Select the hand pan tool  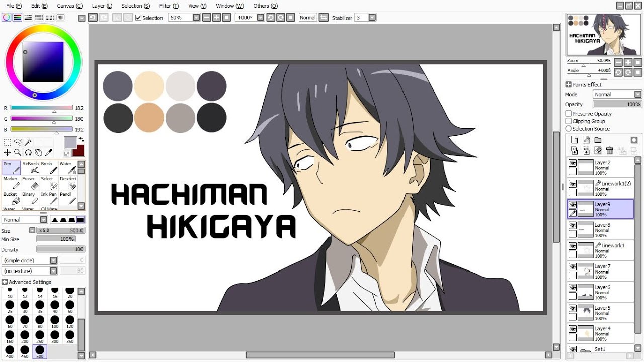pos(39,152)
